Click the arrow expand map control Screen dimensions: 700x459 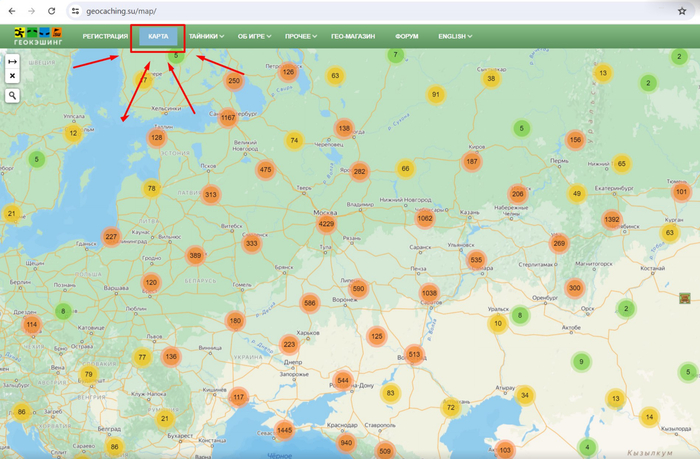13,62
